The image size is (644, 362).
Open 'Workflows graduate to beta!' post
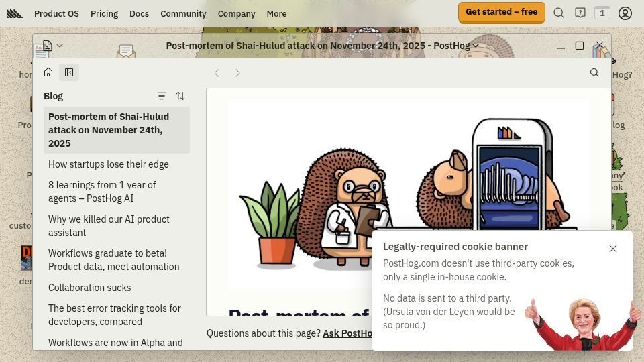(x=117, y=260)
